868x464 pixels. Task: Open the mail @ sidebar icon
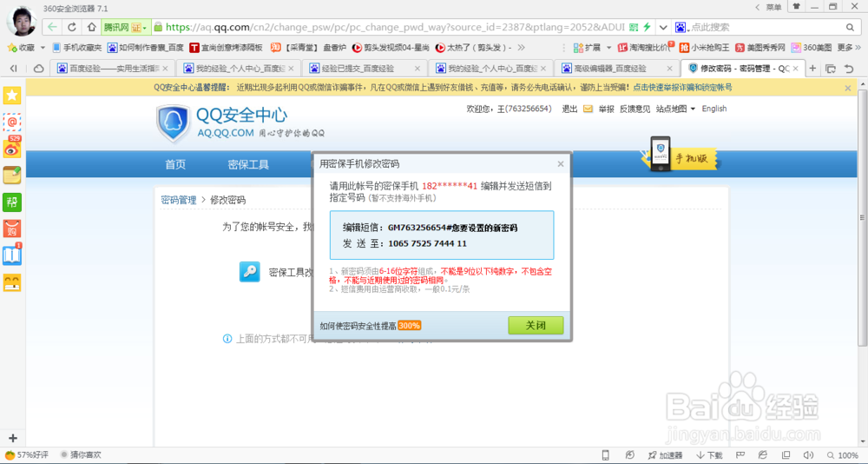(12, 122)
